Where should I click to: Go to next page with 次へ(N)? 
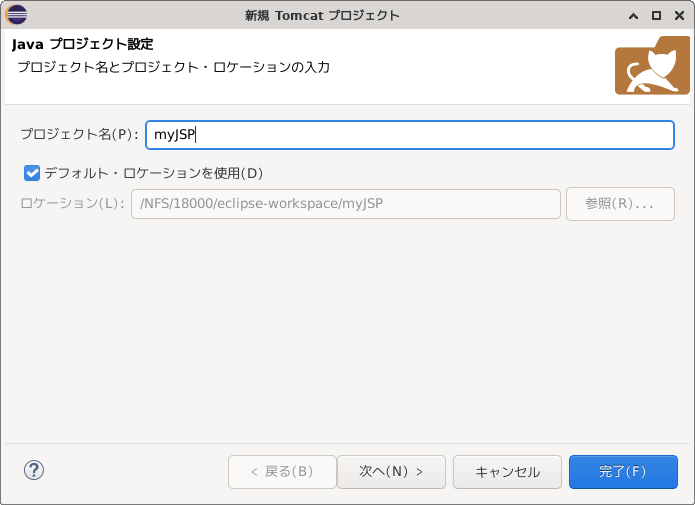(x=391, y=472)
